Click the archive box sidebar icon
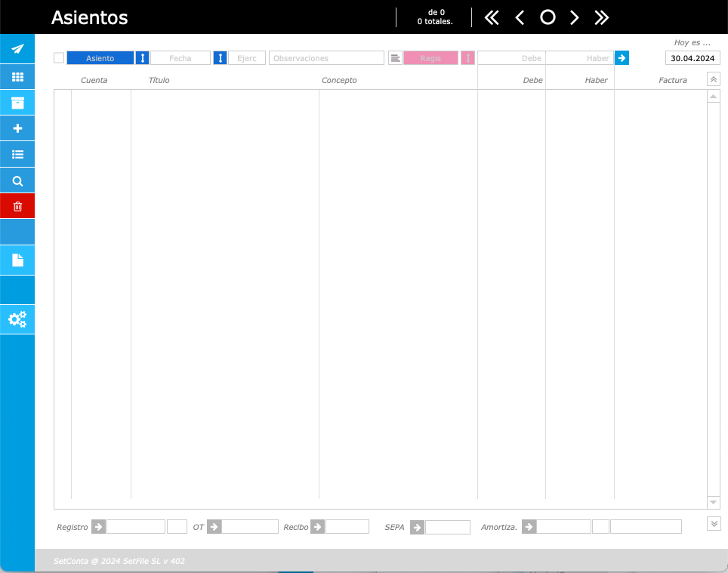Image resolution: width=728 pixels, height=573 pixels. point(17,103)
